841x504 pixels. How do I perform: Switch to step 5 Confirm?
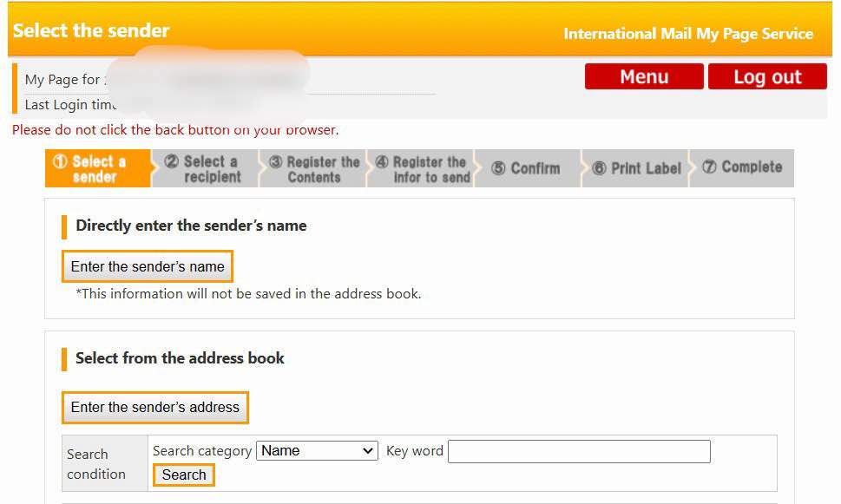(x=528, y=168)
